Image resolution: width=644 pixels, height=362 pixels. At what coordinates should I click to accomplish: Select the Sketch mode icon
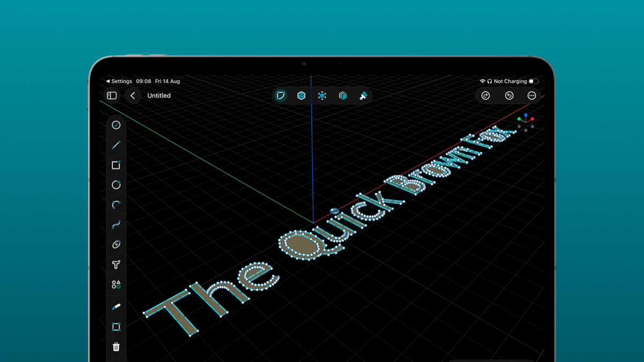[x=281, y=95]
